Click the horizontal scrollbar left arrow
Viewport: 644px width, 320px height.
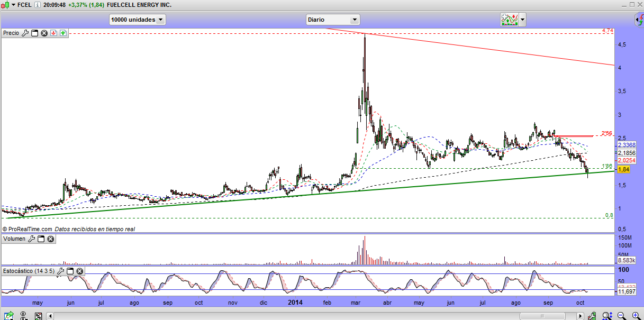tap(50, 316)
